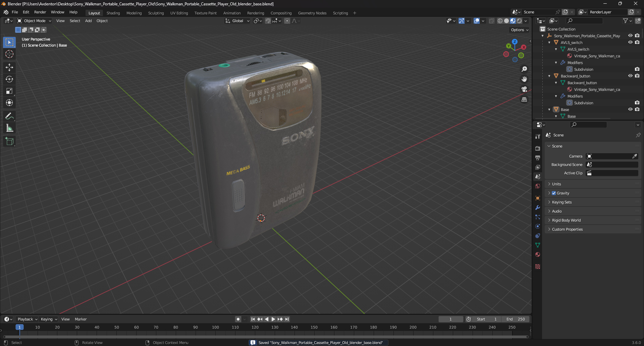
Task: Open the Render menu
Action: point(40,12)
